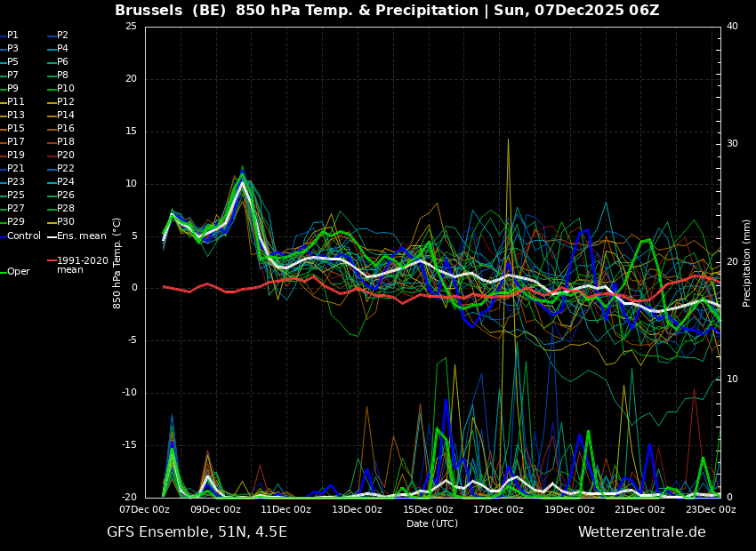
Task: Click the P12 legend color line
Action: tap(52, 103)
